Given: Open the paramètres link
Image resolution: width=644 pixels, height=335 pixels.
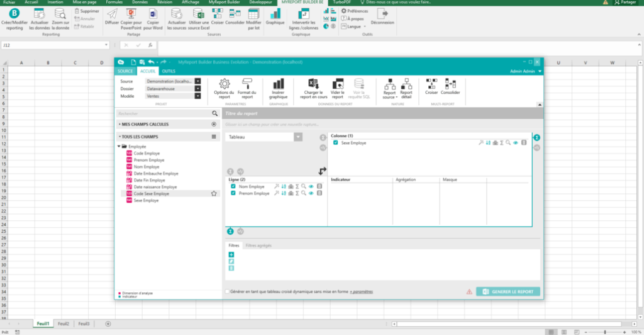Looking at the screenshot, I should coord(361,292).
